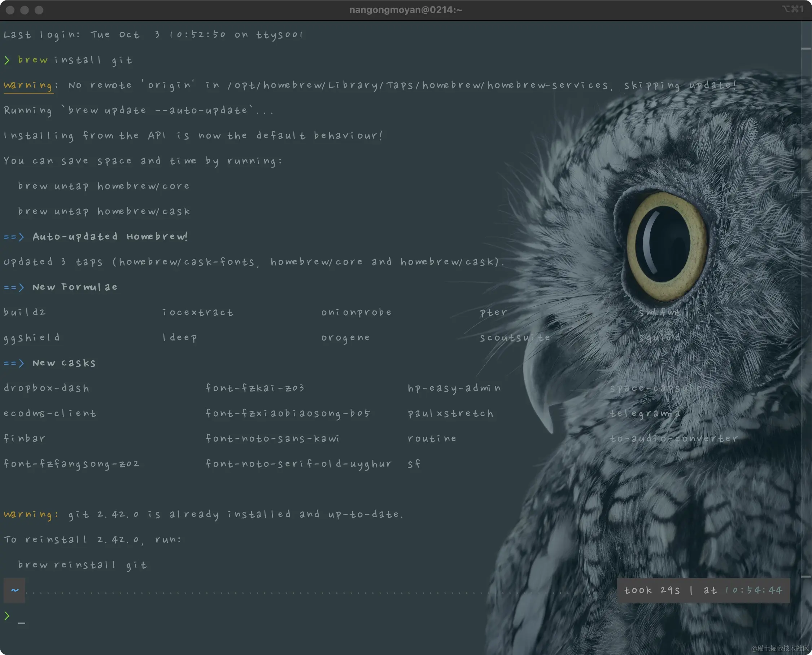Viewport: 812px width, 655px height.
Task: Click the cask name 'font-fzkai-z03'
Action: [x=255, y=388]
